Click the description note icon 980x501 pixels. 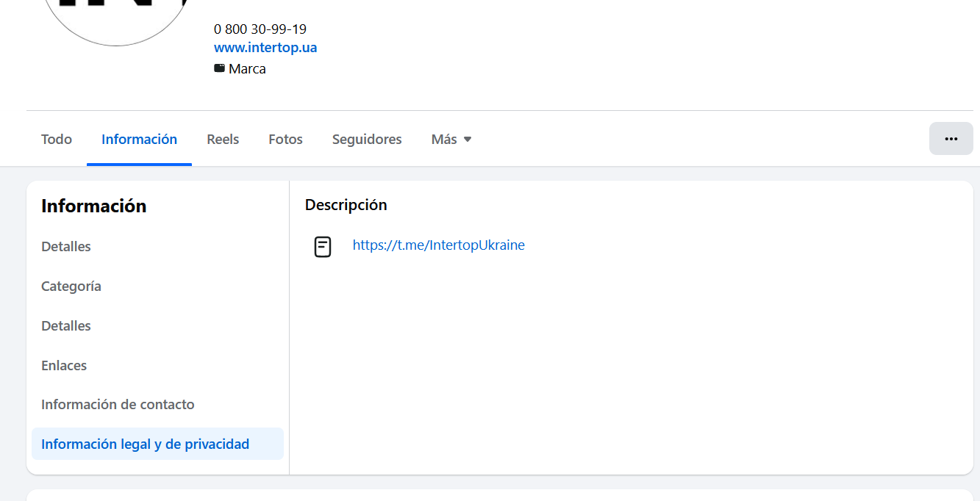pos(323,247)
